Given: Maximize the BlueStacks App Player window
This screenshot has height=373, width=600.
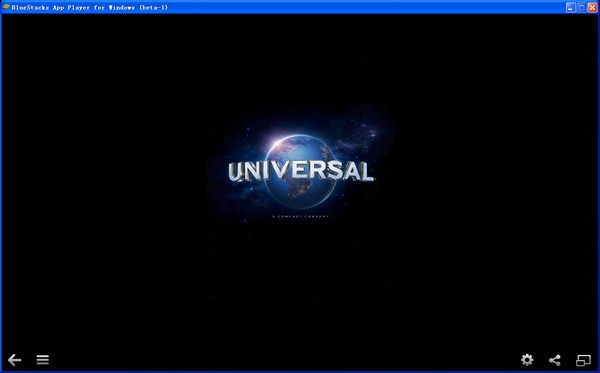Looking at the screenshot, I should coord(582,7).
